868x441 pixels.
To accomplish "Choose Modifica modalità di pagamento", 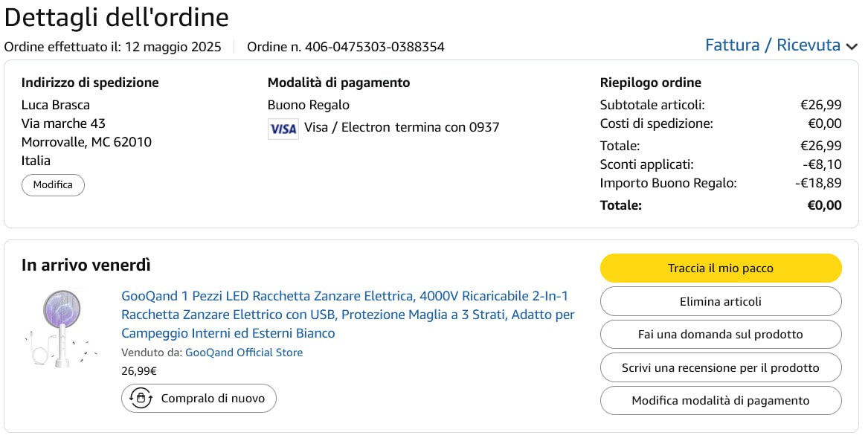I will click(x=720, y=401).
